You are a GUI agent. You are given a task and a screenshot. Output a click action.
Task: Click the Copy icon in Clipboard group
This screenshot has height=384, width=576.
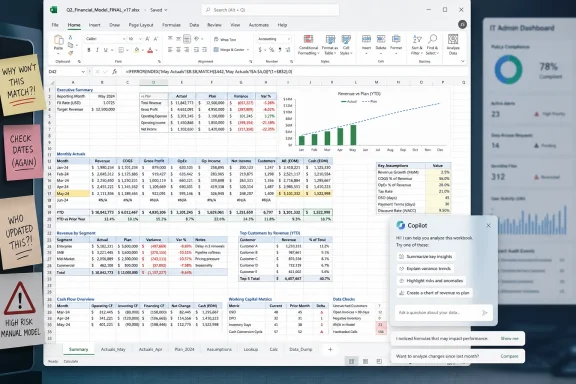pyautogui.click(x=70, y=45)
